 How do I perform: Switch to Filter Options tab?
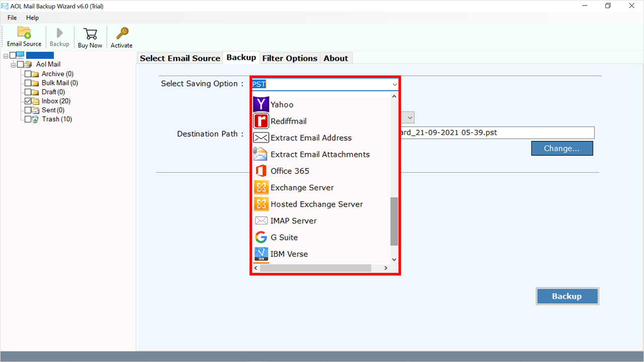click(x=290, y=58)
